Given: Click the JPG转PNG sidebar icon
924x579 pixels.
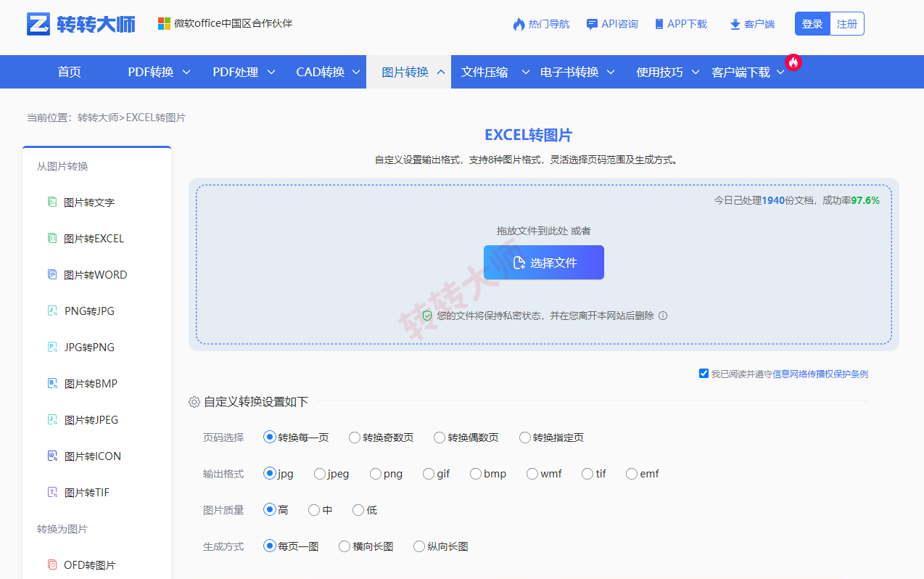Looking at the screenshot, I should 52,347.
